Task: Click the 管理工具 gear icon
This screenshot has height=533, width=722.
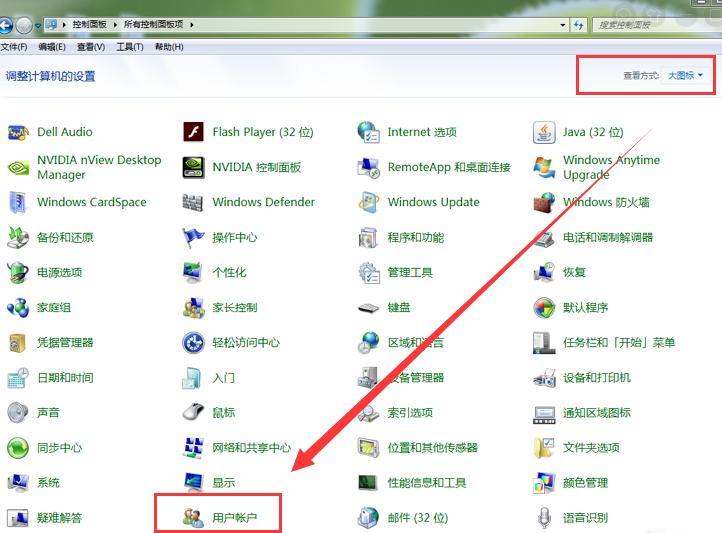Action: coord(368,272)
